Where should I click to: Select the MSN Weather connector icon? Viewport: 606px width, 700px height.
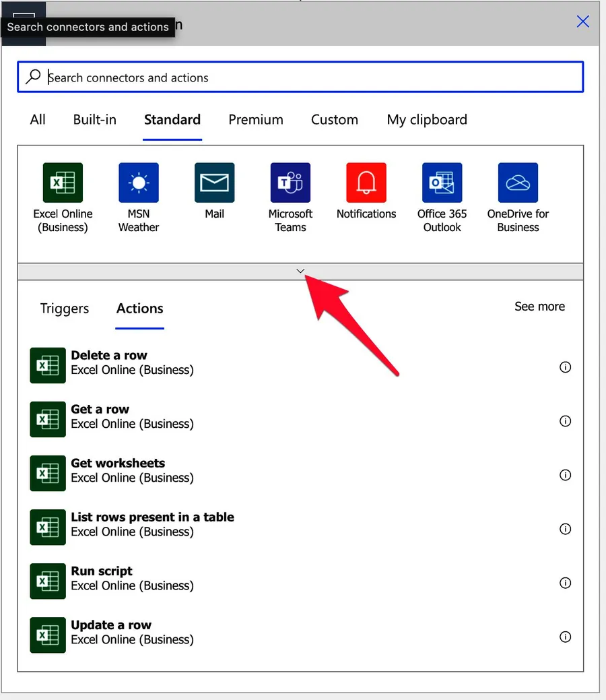(x=139, y=183)
